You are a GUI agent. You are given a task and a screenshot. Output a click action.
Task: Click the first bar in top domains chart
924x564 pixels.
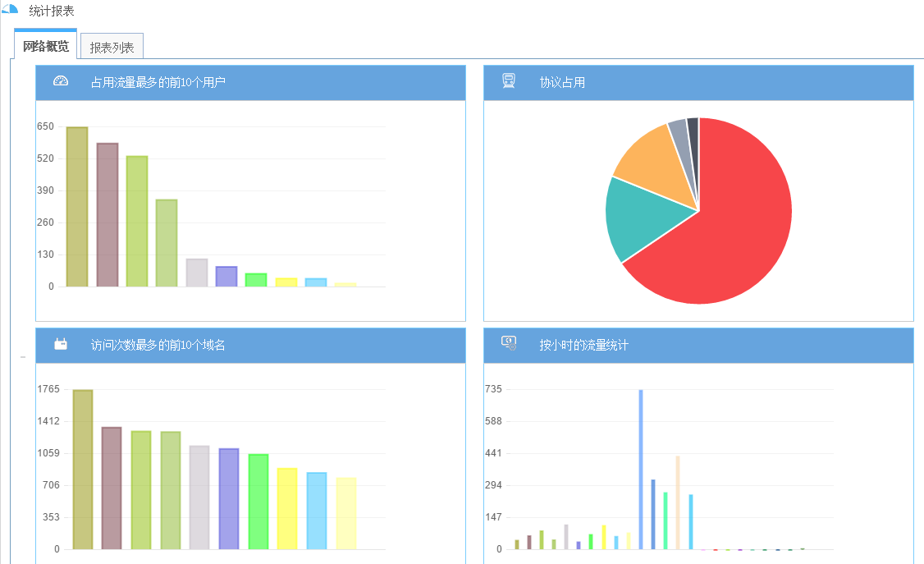tap(83, 468)
